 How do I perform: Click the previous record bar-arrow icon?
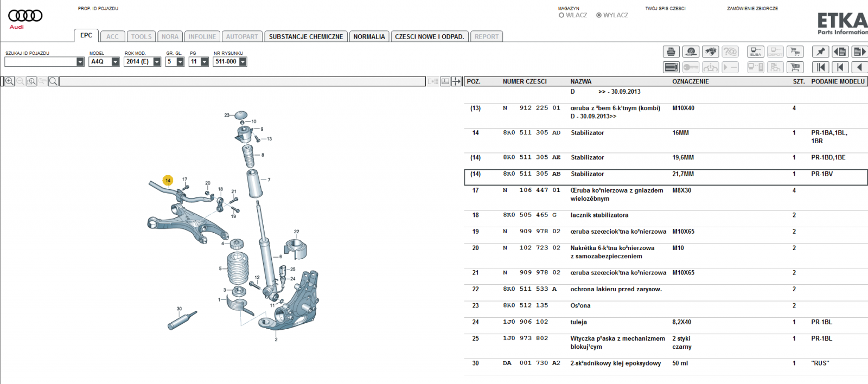840,67
